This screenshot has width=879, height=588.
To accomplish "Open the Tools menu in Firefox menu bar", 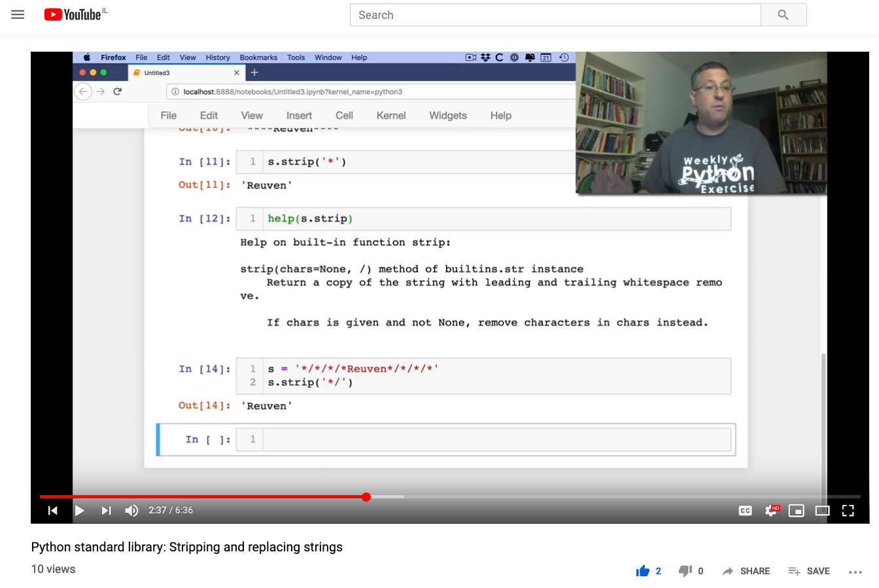I will pos(296,58).
